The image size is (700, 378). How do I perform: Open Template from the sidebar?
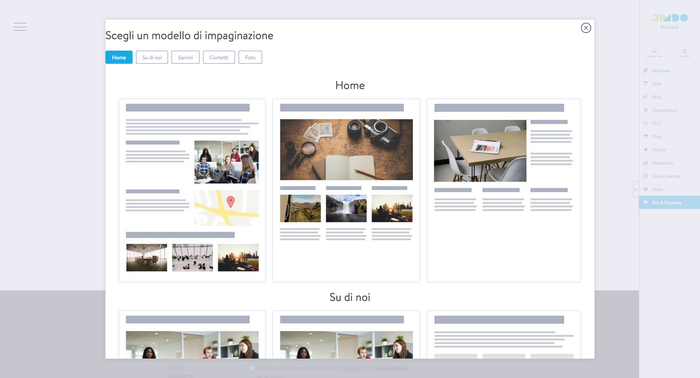pyautogui.click(x=669, y=71)
